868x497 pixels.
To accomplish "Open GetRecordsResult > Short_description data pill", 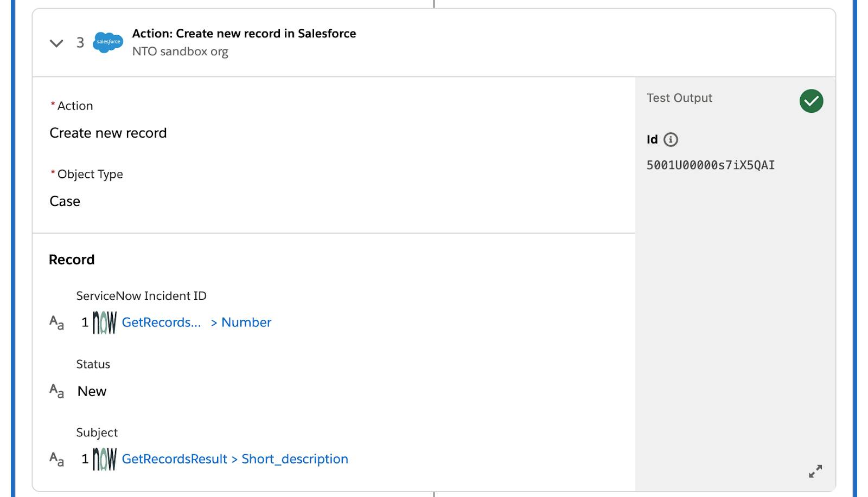I will 235,459.
